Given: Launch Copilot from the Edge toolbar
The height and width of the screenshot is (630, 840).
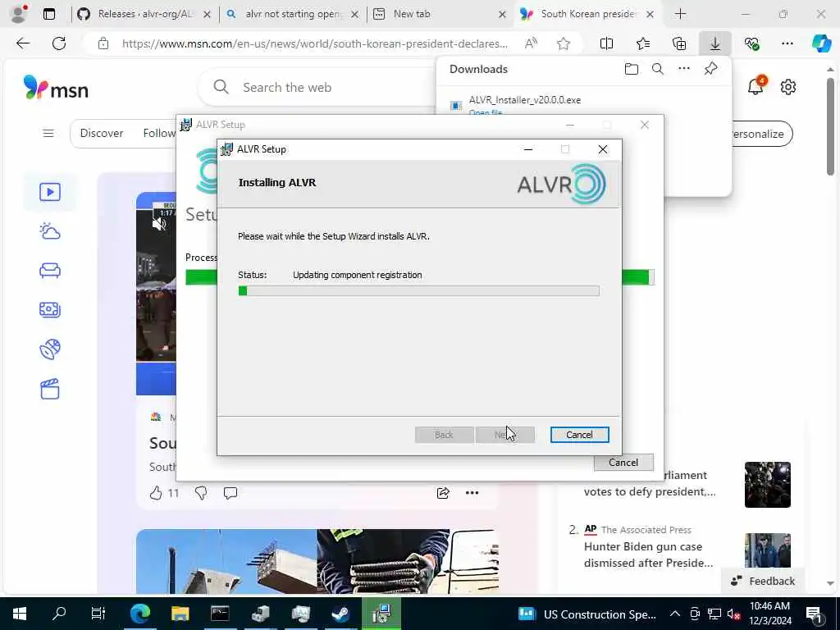Looking at the screenshot, I should pos(821,44).
